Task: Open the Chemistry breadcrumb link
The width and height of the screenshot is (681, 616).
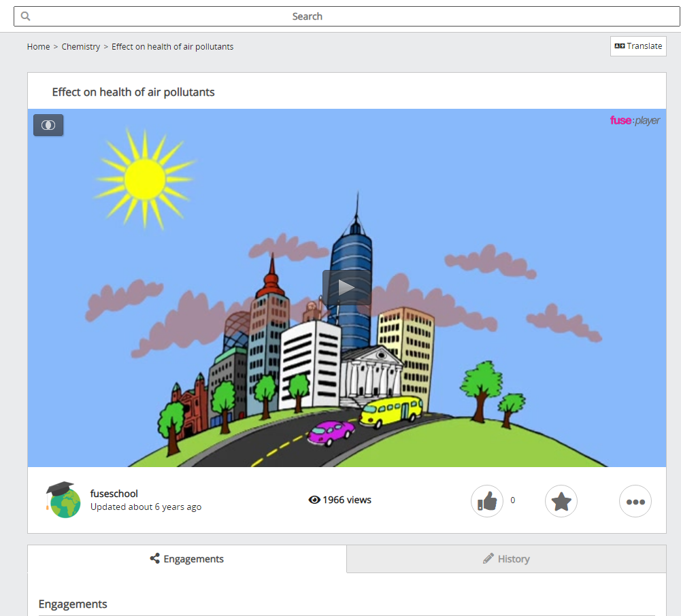Action: [x=80, y=46]
